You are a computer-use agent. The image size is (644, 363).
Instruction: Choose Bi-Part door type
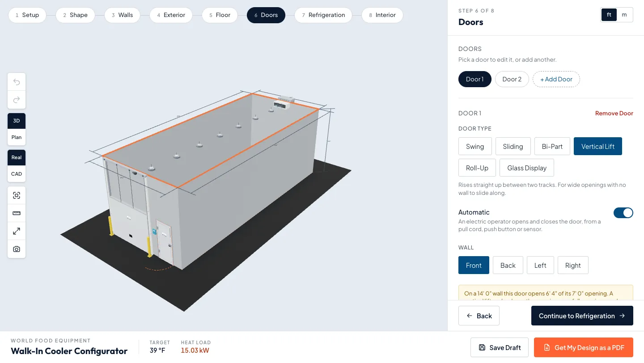pos(552,146)
